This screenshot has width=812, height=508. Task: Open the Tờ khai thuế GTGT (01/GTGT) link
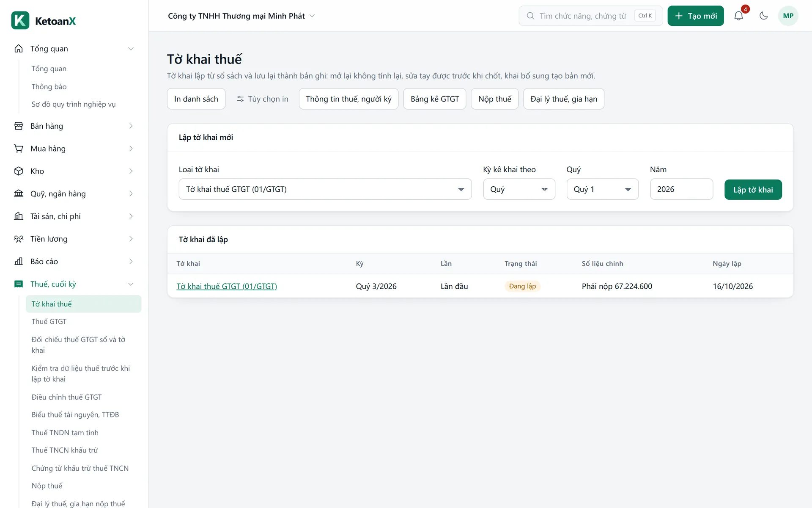click(x=227, y=287)
